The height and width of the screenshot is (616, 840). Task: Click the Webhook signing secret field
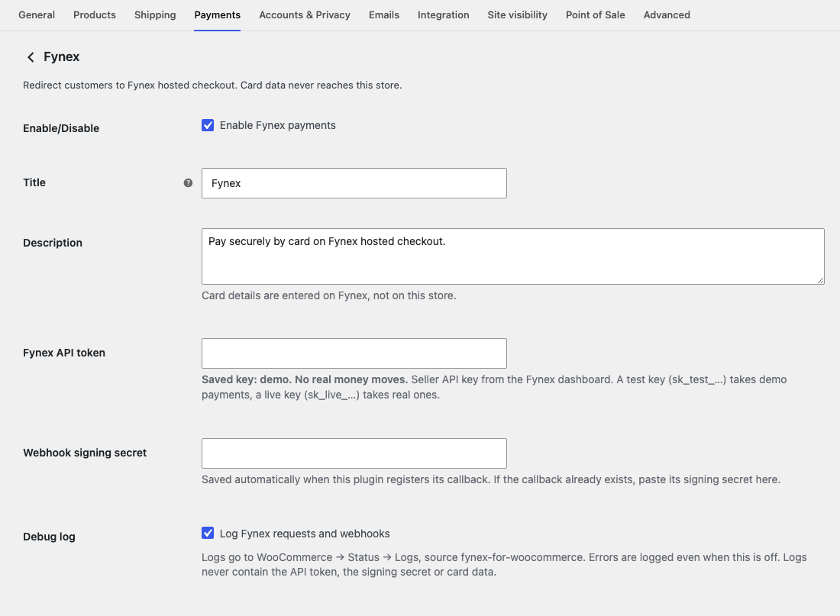tap(354, 453)
